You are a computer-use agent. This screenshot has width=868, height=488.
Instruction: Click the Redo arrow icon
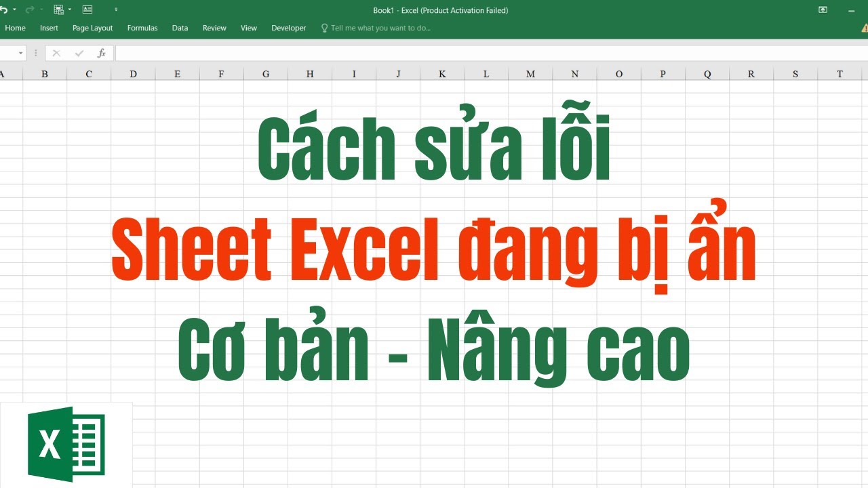pos(29,10)
